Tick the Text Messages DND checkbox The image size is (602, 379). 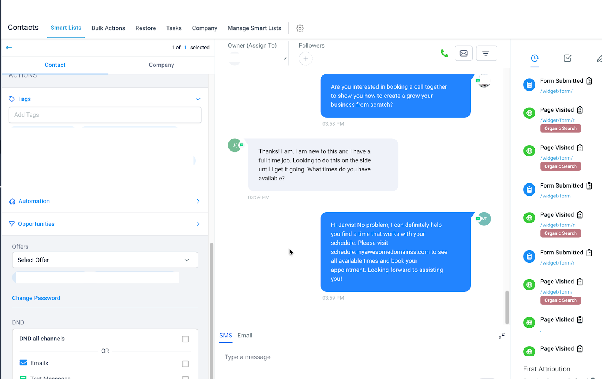(x=185, y=377)
